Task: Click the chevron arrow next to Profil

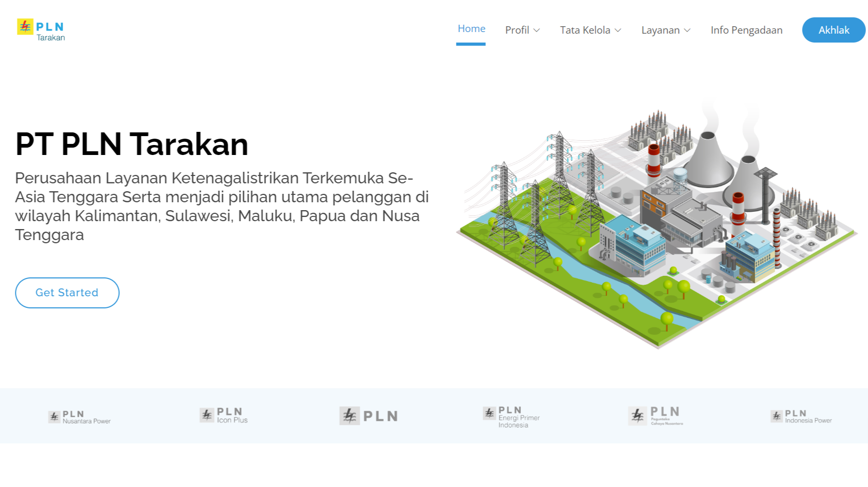Action: (537, 30)
